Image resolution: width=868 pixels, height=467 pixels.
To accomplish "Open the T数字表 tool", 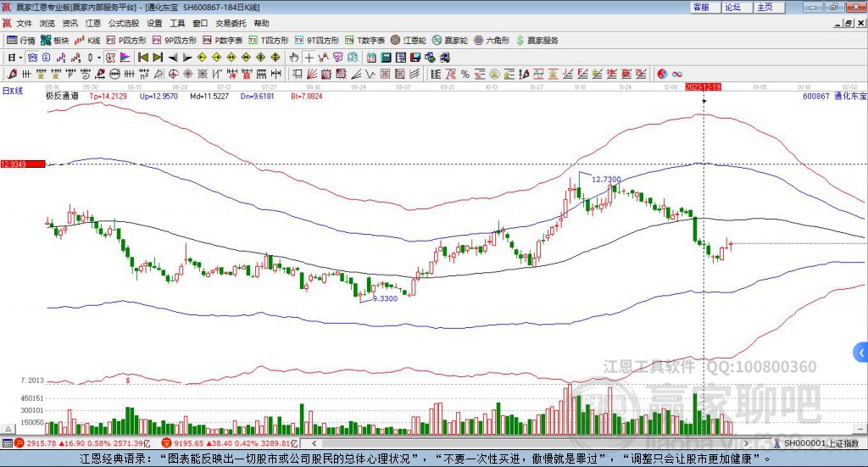I will [364, 41].
